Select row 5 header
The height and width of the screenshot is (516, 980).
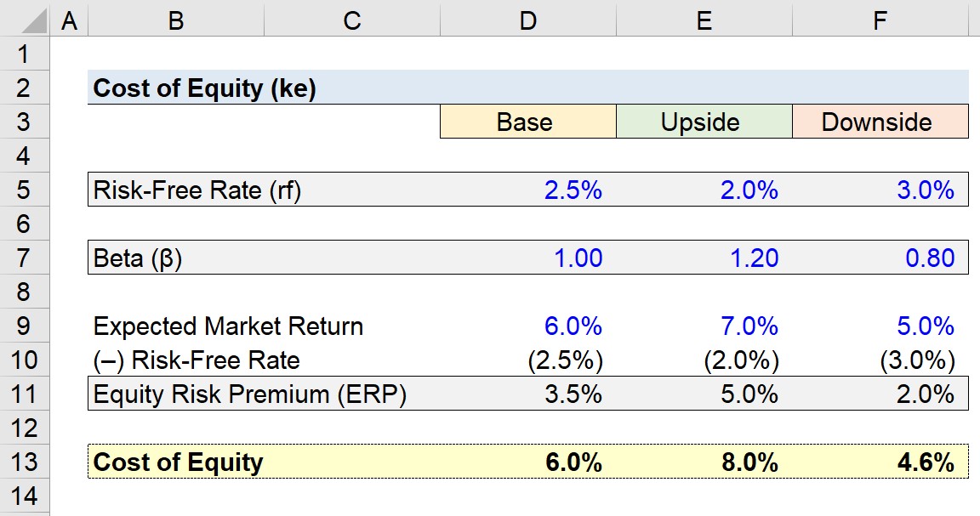[25, 190]
